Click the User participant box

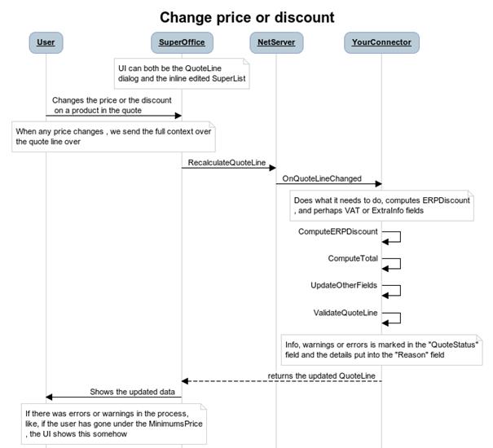[46, 42]
